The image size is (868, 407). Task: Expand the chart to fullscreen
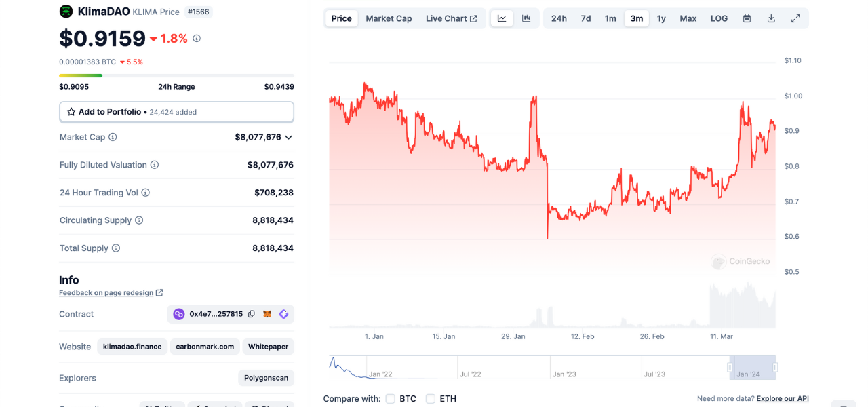[x=795, y=18]
